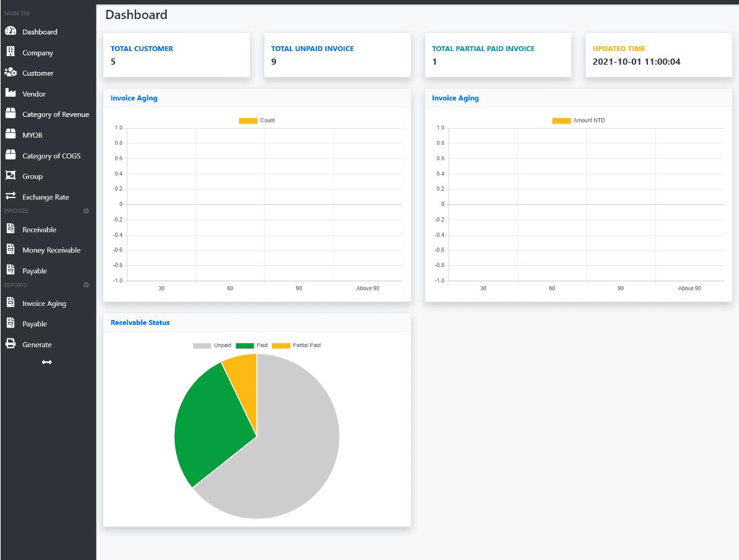The image size is (739, 560).
Task: Open Category of COGS page
Action: coord(51,156)
